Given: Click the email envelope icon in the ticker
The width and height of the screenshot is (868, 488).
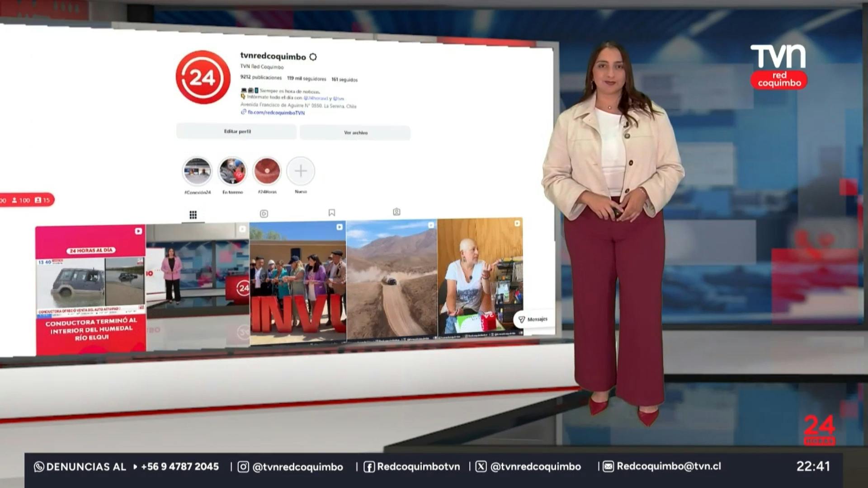Looking at the screenshot, I should coord(608,466).
